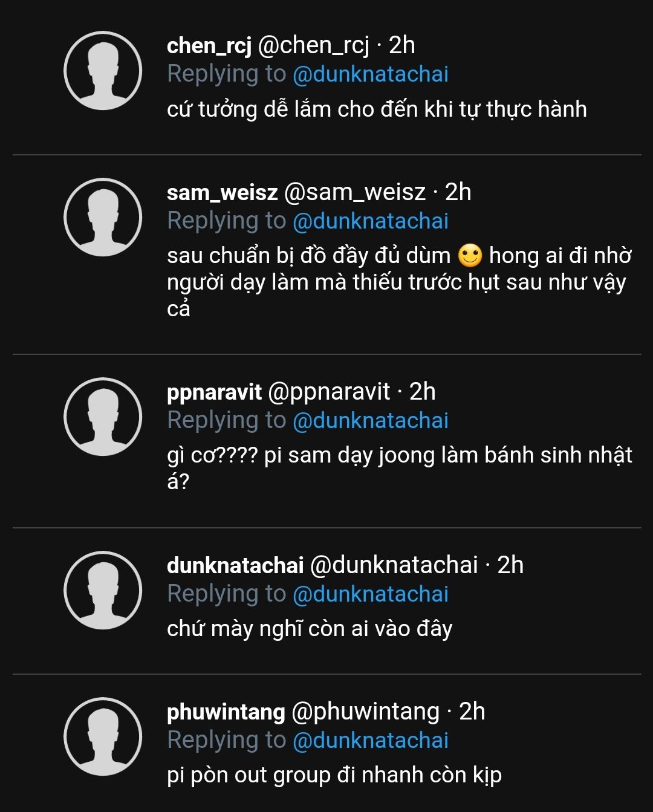
Task: Open tweet 'cứ tưởng dễ lắm cho đến khi'
Action: 377,109
